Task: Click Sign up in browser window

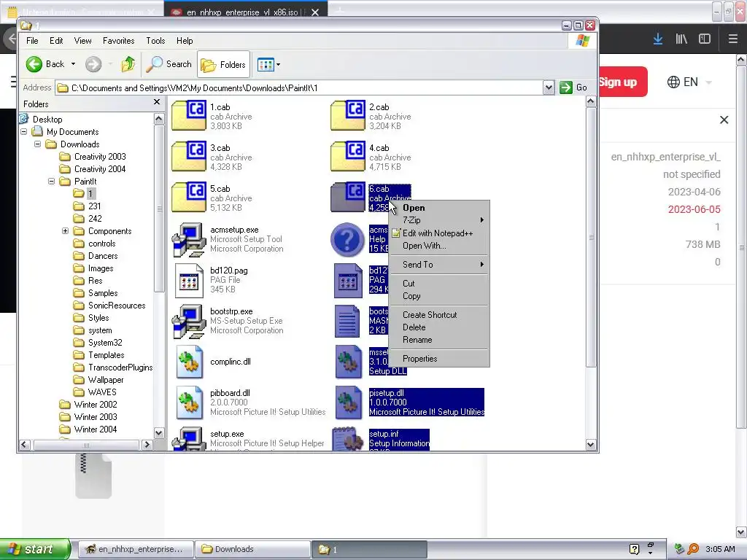Action: pos(622,82)
